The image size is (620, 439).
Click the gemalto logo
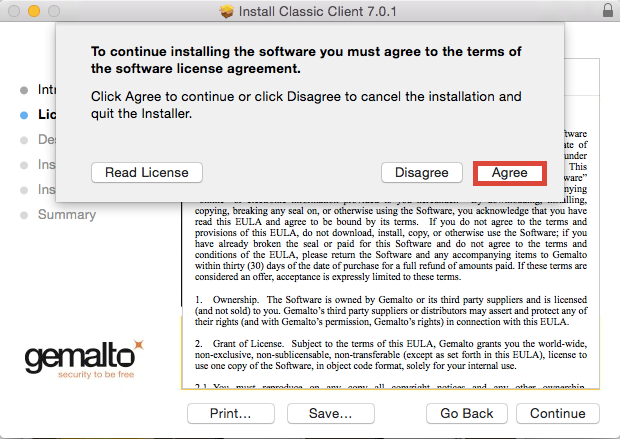pyautogui.click(x=84, y=359)
